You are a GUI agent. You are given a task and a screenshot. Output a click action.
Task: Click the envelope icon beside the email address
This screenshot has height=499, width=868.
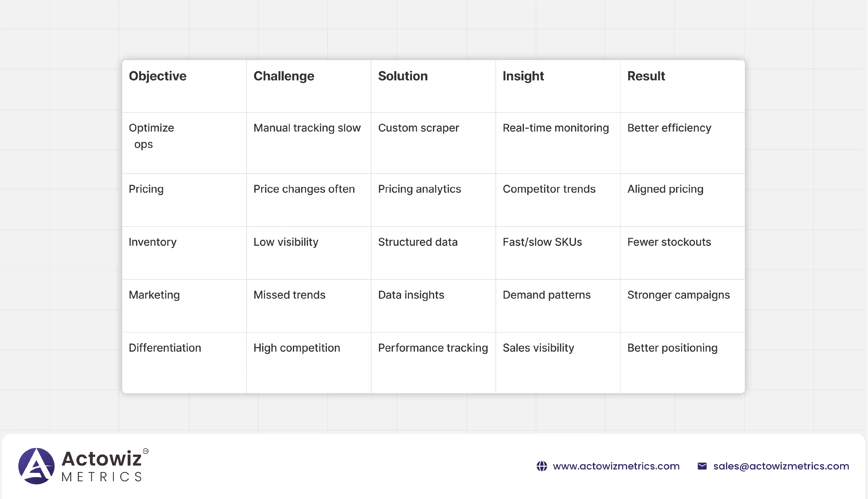(702, 466)
